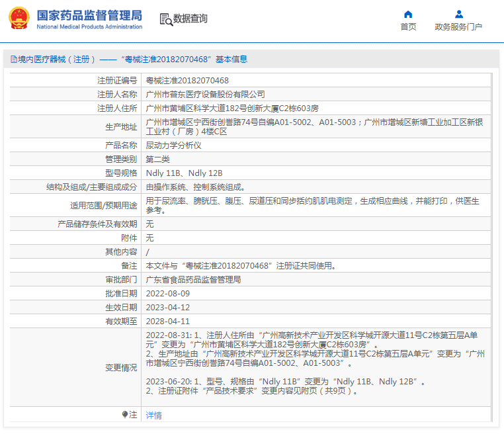Click 国家药品监督管理局 site title
504x434 pixels.
89,15
